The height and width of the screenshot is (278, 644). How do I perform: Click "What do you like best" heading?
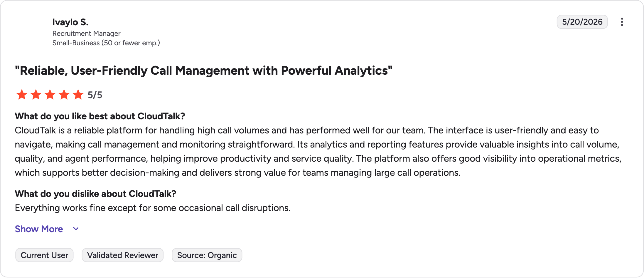pos(100,116)
